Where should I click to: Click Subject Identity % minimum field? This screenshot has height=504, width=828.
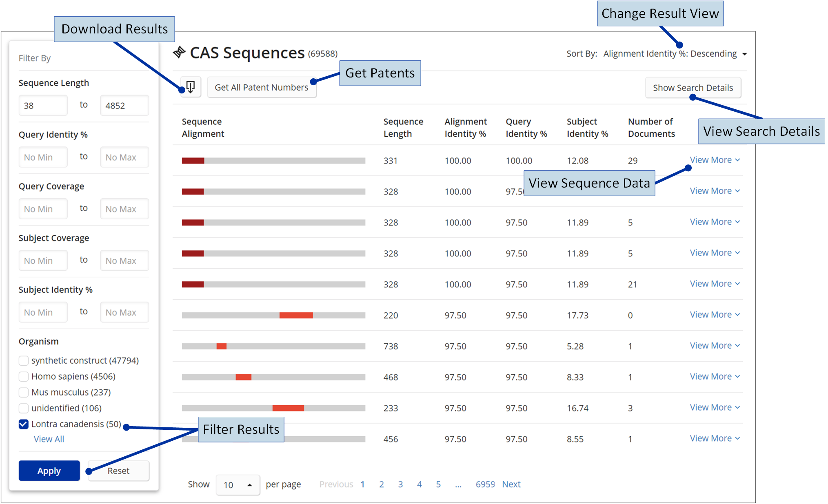pyautogui.click(x=43, y=312)
